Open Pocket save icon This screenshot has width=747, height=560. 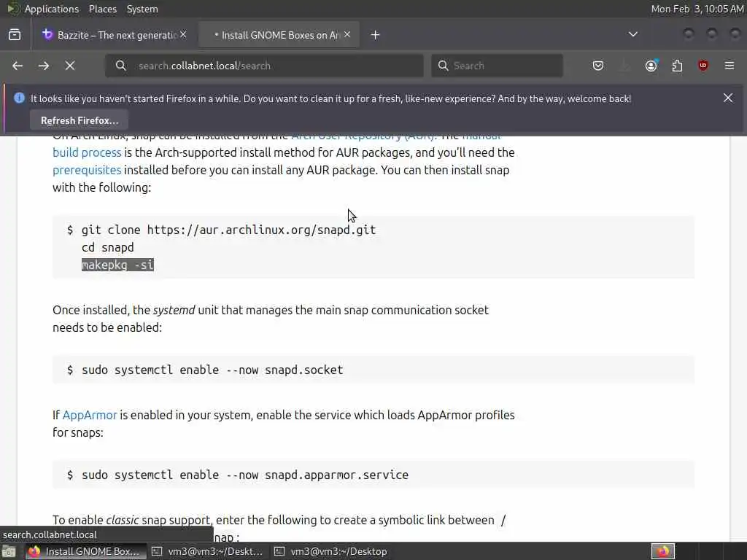[598, 66]
